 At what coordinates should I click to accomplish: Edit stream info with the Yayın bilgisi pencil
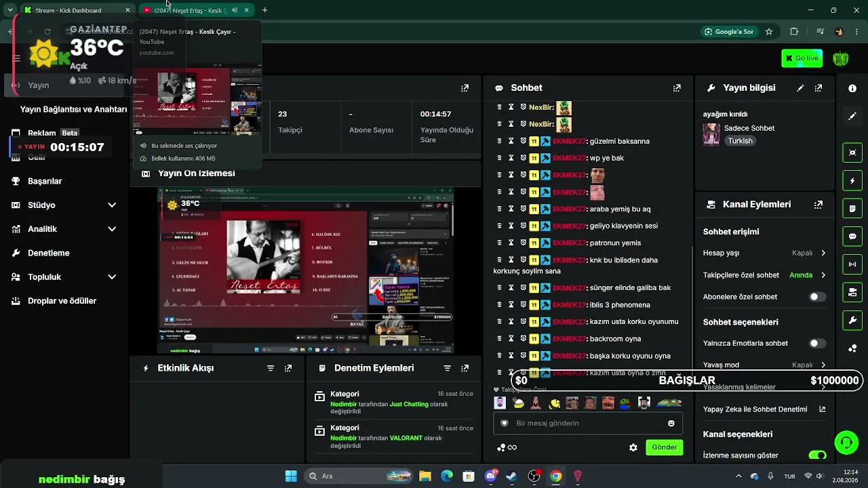point(800,88)
